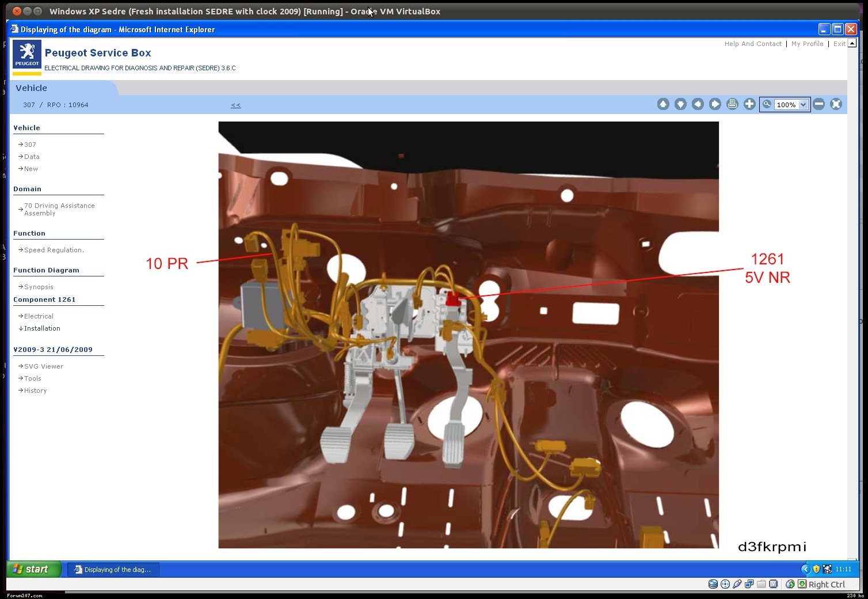
Task: Fit diagram to window with the fullscreen icon
Action: [836, 104]
